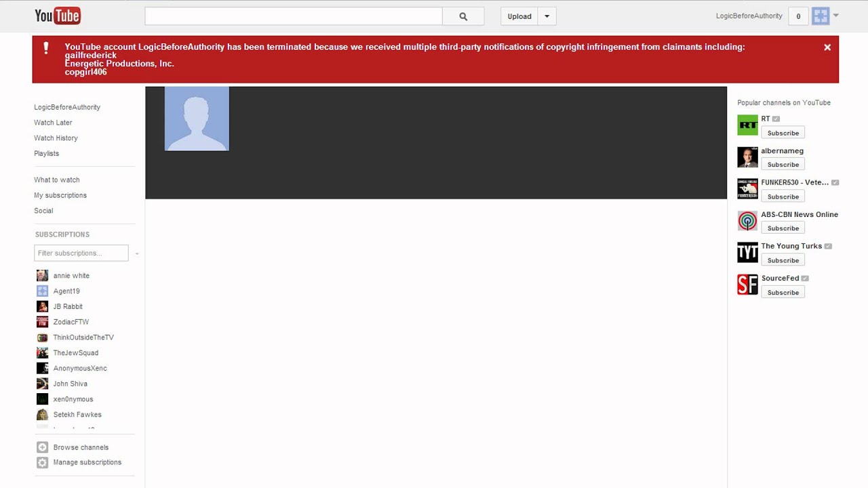Open Browse channels link

click(x=81, y=447)
